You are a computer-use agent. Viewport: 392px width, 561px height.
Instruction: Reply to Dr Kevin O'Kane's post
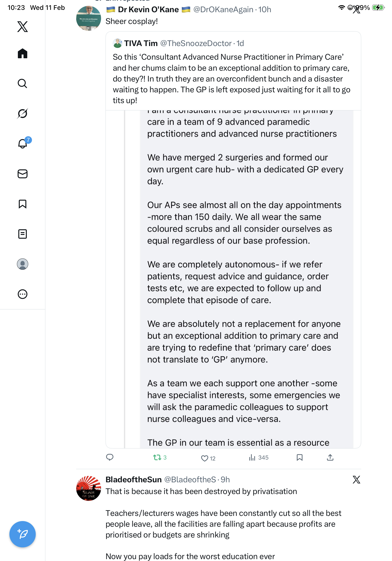pyautogui.click(x=110, y=457)
